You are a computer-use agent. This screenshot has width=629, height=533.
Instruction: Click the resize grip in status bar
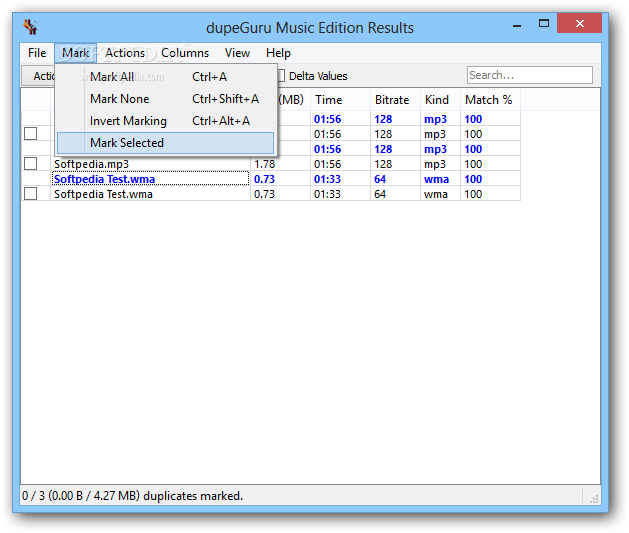(594, 499)
